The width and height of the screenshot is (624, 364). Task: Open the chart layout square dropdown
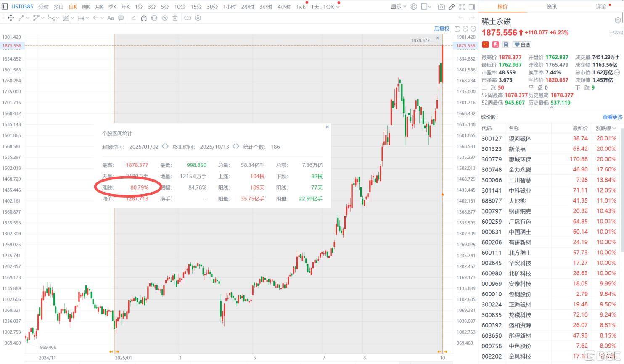pos(427,7)
